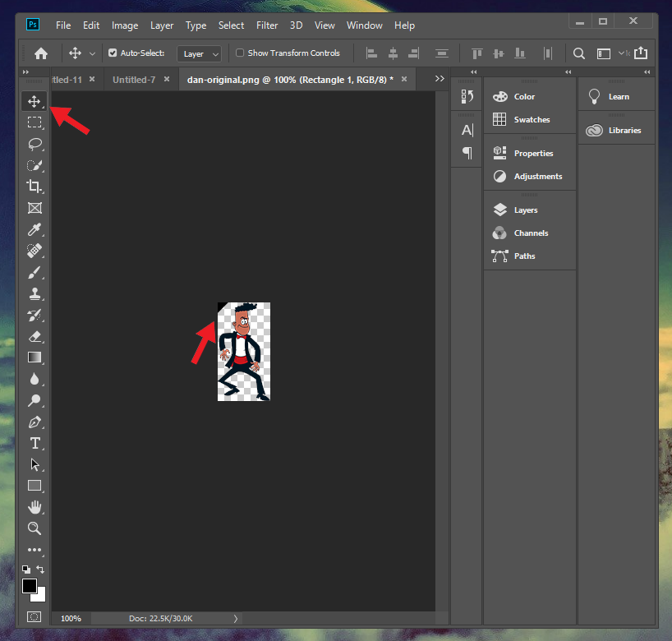Click the search magnifier in options bar
This screenshot has width=672, height=641.
pyautogui.click(x=579, y=53)
